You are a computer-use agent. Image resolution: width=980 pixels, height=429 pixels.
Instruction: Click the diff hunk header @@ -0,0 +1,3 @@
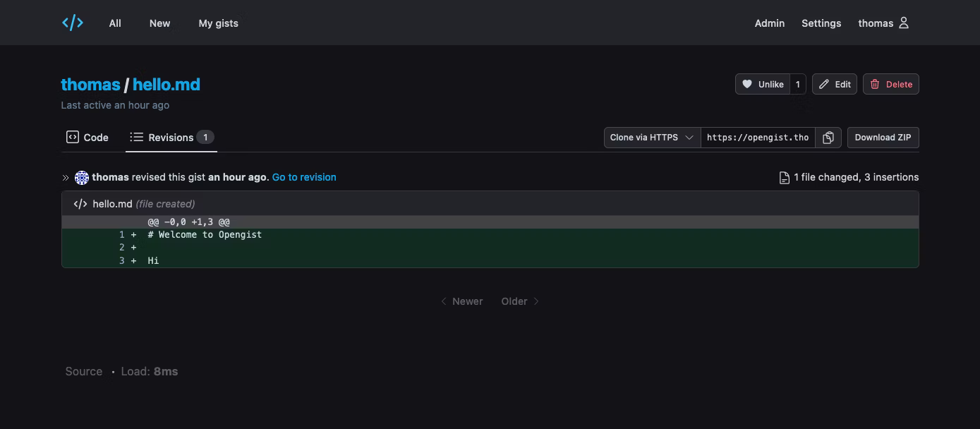click(188, 222)
